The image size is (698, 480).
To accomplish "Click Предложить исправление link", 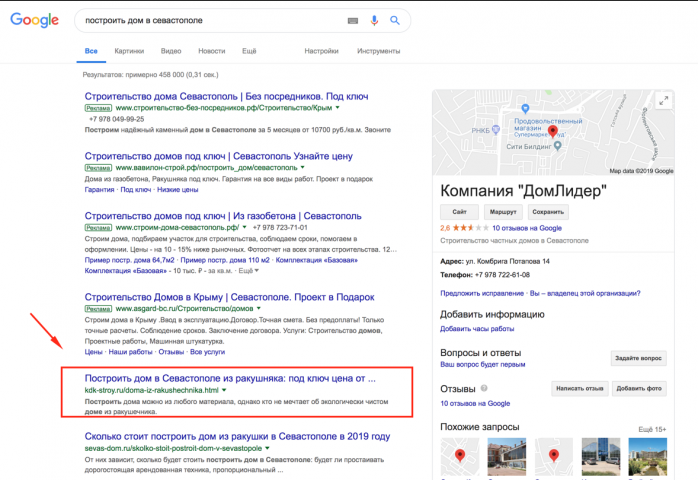I will click(x=482, y=293).
